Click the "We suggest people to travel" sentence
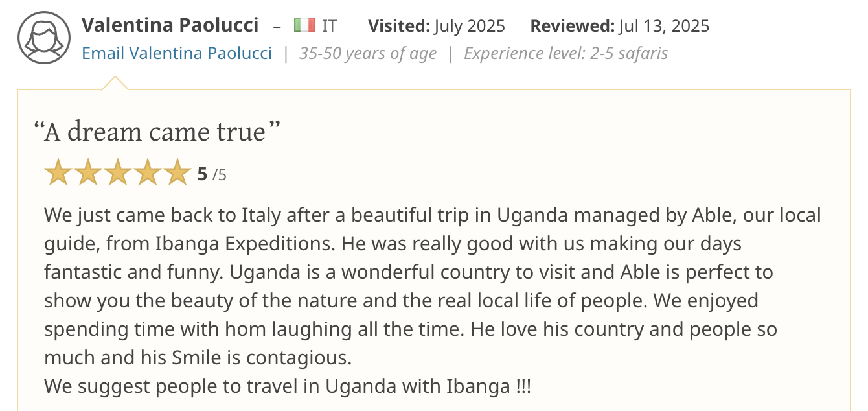The image size is (868, 411). coord(287,386)
